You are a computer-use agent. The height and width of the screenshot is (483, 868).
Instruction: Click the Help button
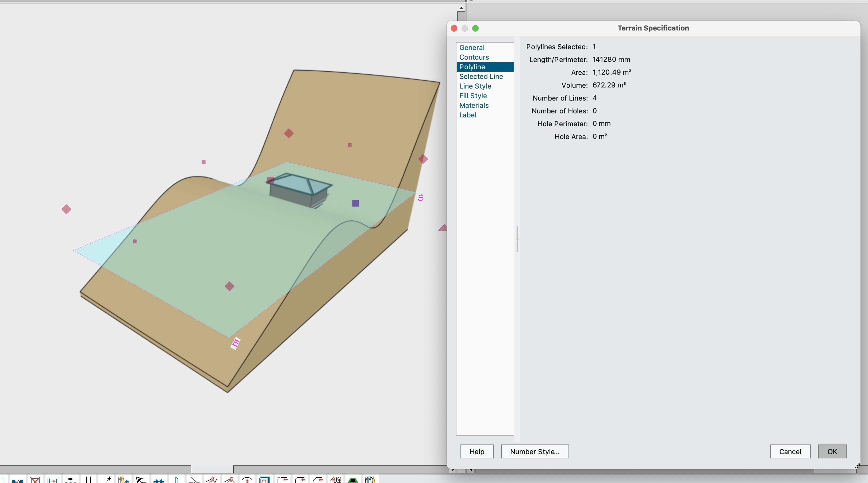click(x=477, y=452)
